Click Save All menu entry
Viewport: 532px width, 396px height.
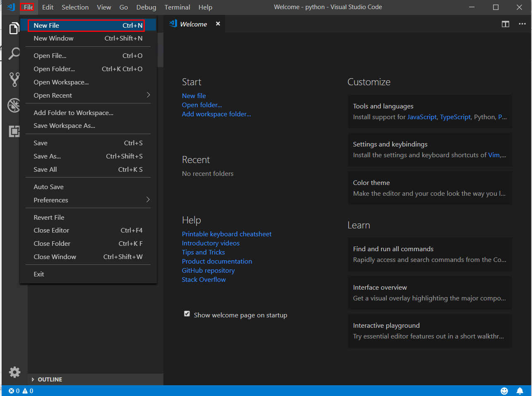coord(88,169)
